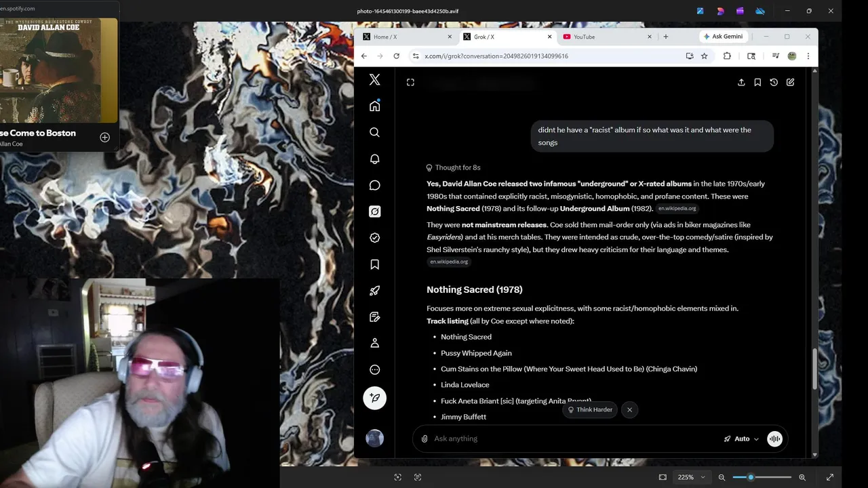Close the YouTube tab

[x=649, y=37]
